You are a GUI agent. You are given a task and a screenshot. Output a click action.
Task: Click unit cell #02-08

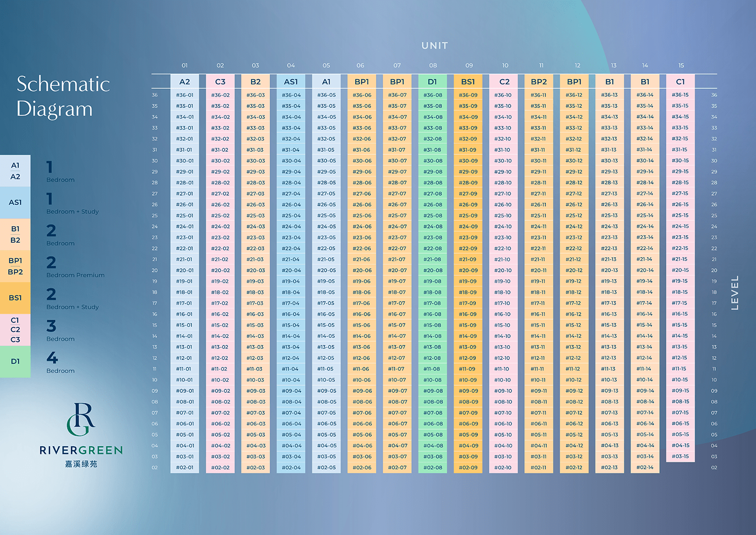pos(432,467)
